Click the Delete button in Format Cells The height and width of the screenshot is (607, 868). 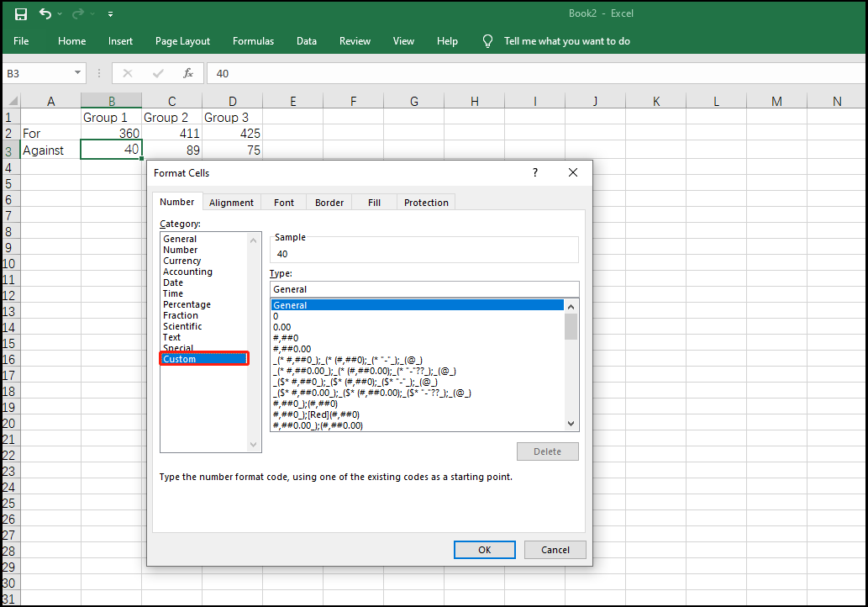pos(548,451)
